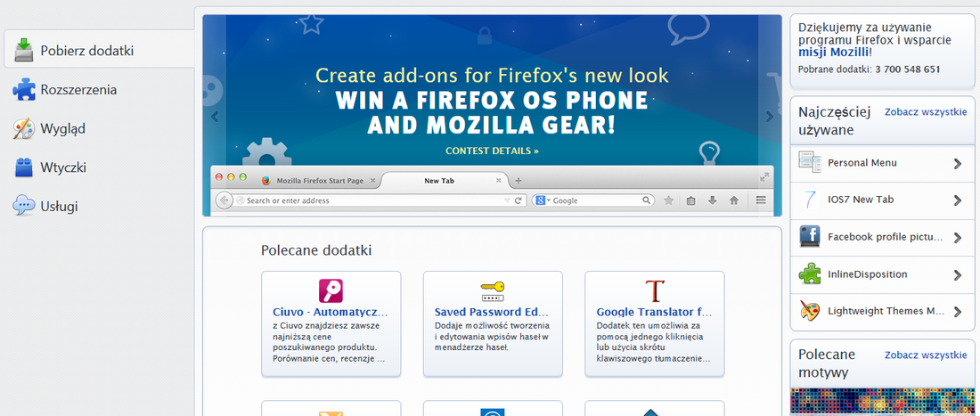Open the Wygląd palette icon
This screenshot has width=980, height=416.
pos(24,128)
